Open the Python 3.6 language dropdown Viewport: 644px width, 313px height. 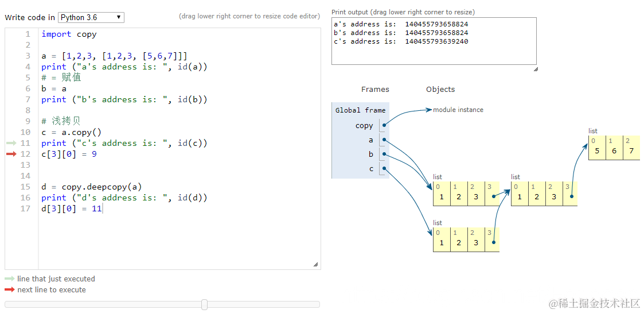coord(91,17)
